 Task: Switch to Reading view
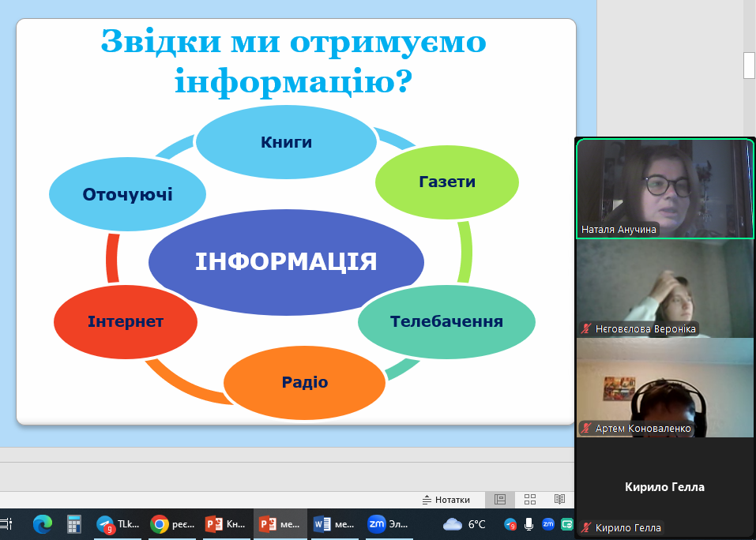(559, 500)
